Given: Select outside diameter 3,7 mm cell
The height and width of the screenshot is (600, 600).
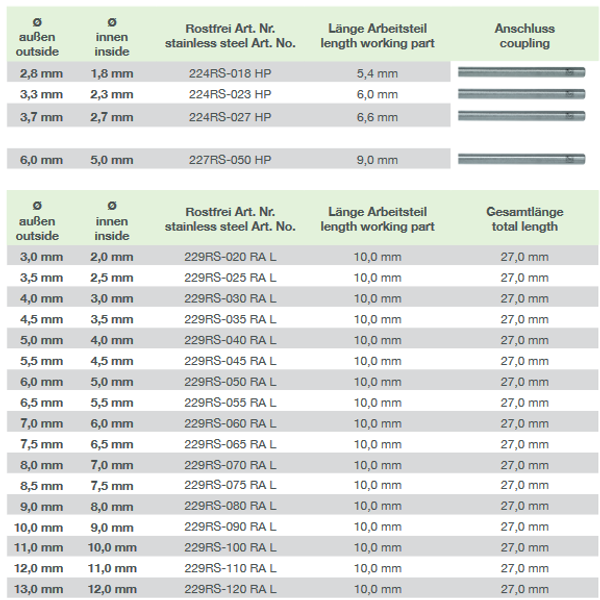Looking at the screenshot, I should coord(41,117).
